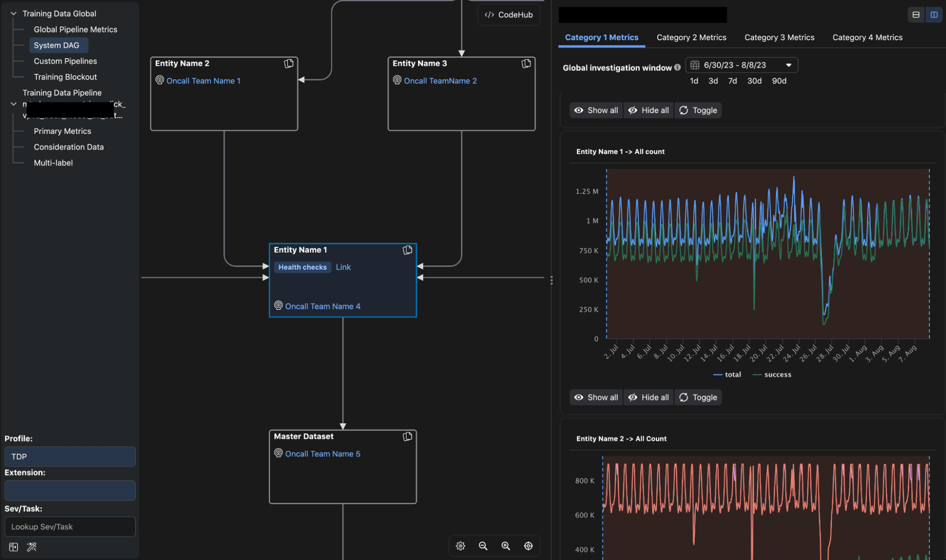Collapse the left sidebar panel icon
This screenshot has height=560, width=946.
[13, 547]
